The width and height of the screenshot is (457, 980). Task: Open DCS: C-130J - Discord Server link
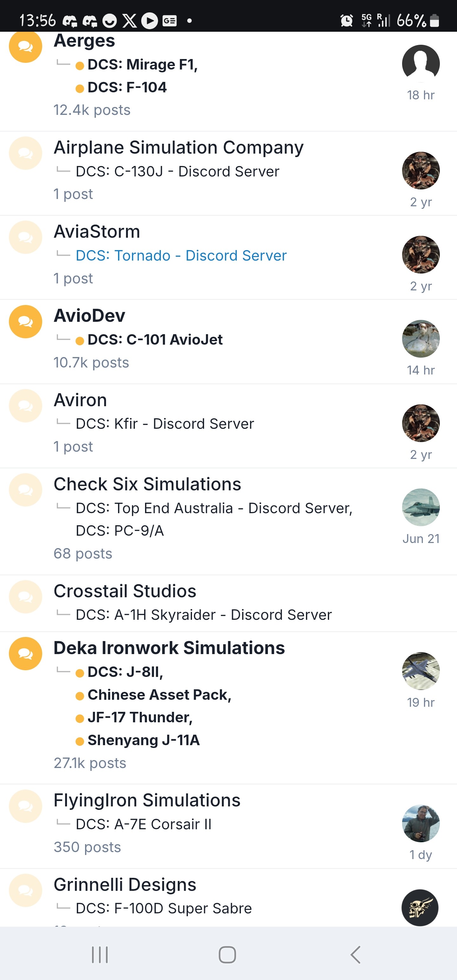[x=177, y=172]
